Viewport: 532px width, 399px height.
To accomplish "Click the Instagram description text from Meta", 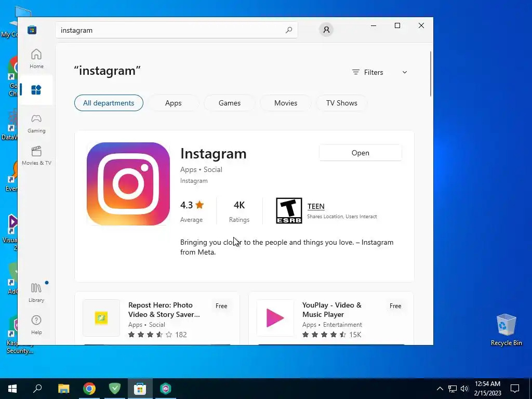I will pyautogui.click(x=287, y=247).
